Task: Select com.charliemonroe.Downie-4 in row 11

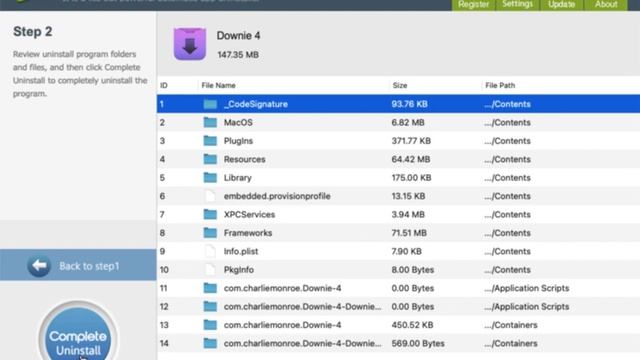Action: pyautogui.click(x=282, y=288)
